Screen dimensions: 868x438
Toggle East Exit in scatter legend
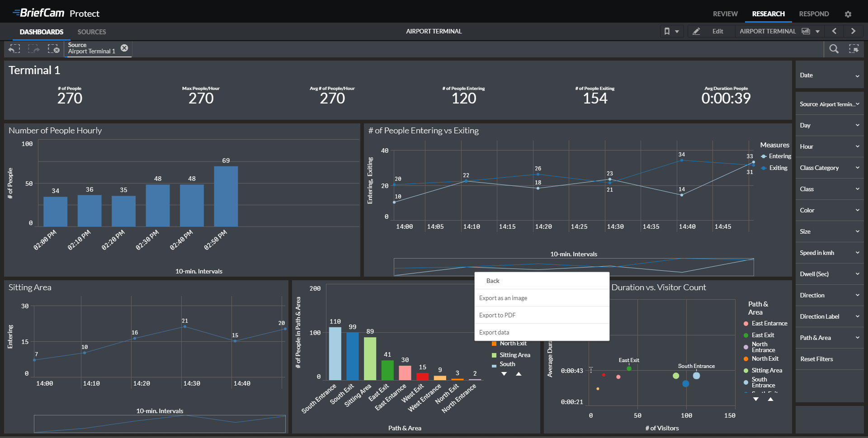point(763,335)
